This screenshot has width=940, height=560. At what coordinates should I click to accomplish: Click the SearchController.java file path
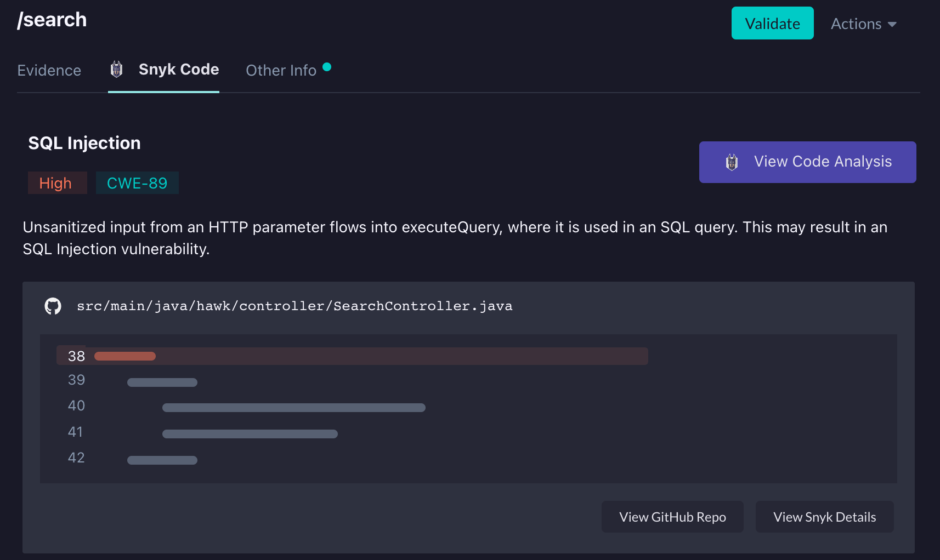coord(295,306)
